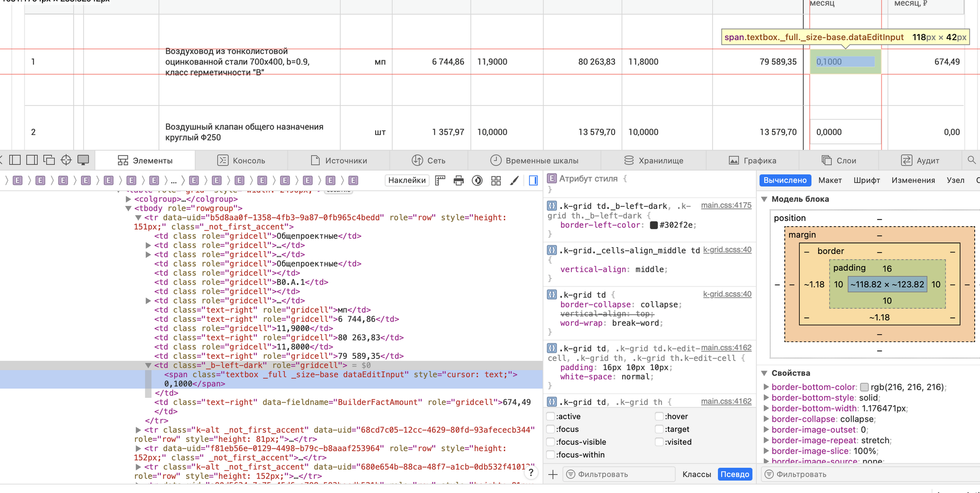The image size is (980, 493).
Task: Collapse the 'Модель блока' section
Action: coord(764,199)
